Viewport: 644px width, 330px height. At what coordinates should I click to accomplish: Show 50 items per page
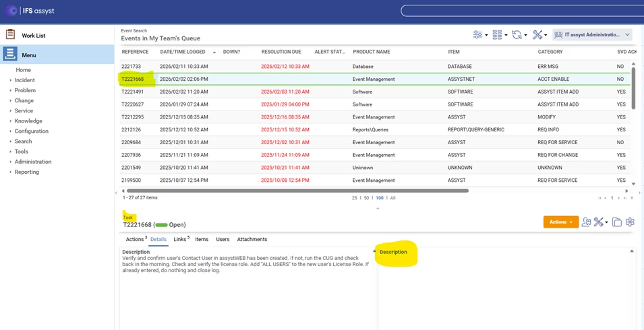coord(366,198)
